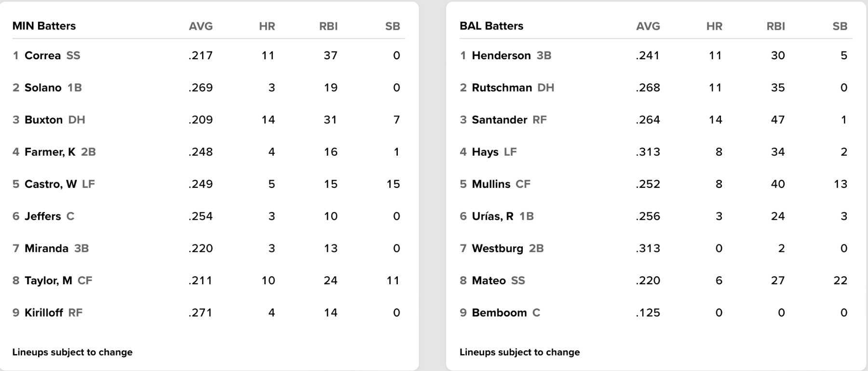Click Farmer, K in the lineup
The image size is (868, 371).
(50, 152)
